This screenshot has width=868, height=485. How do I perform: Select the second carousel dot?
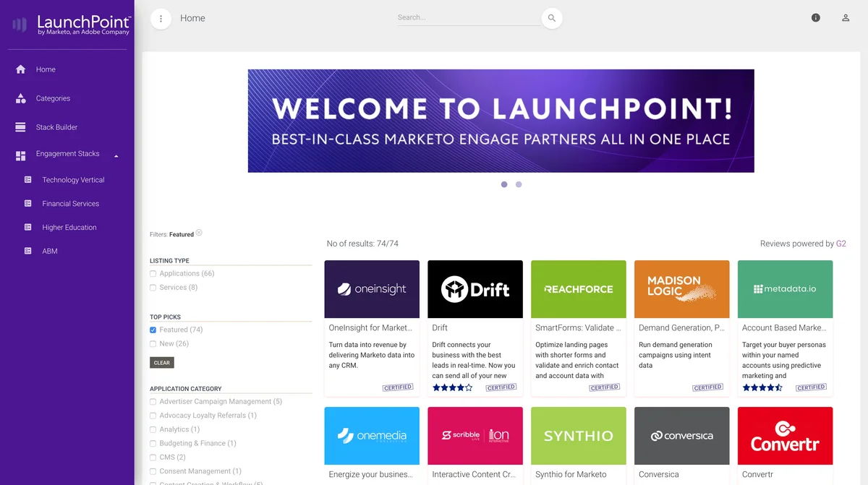tap(519, 184)
